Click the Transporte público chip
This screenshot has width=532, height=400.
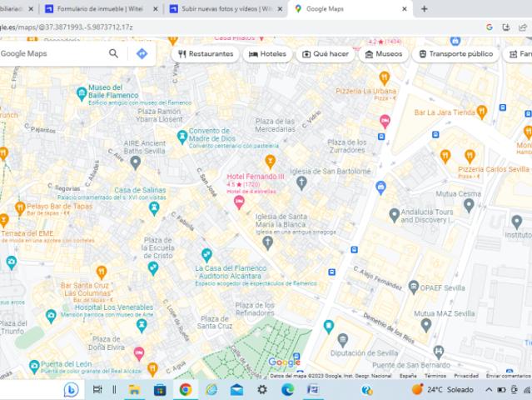point(455,54)
